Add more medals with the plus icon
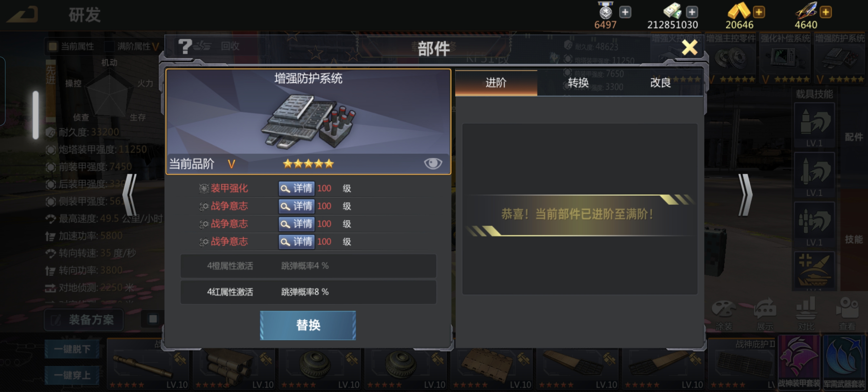 point(625,12)
